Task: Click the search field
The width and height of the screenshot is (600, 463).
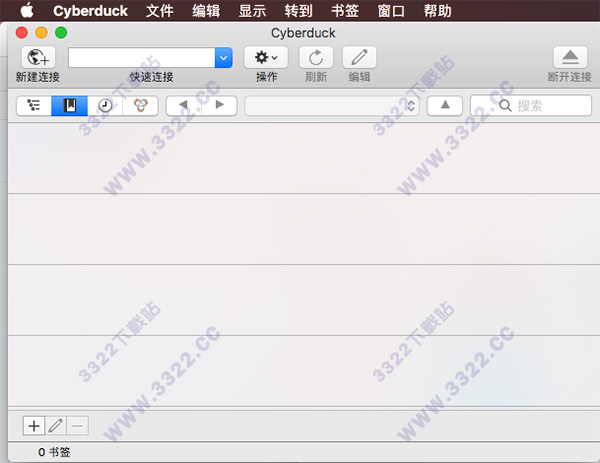Action: tap(531, 106)
